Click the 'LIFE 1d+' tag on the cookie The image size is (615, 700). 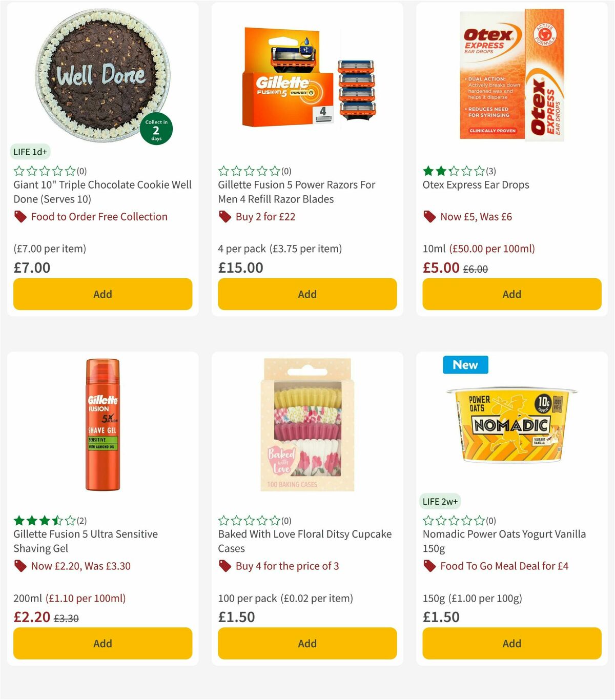[30, 152]
